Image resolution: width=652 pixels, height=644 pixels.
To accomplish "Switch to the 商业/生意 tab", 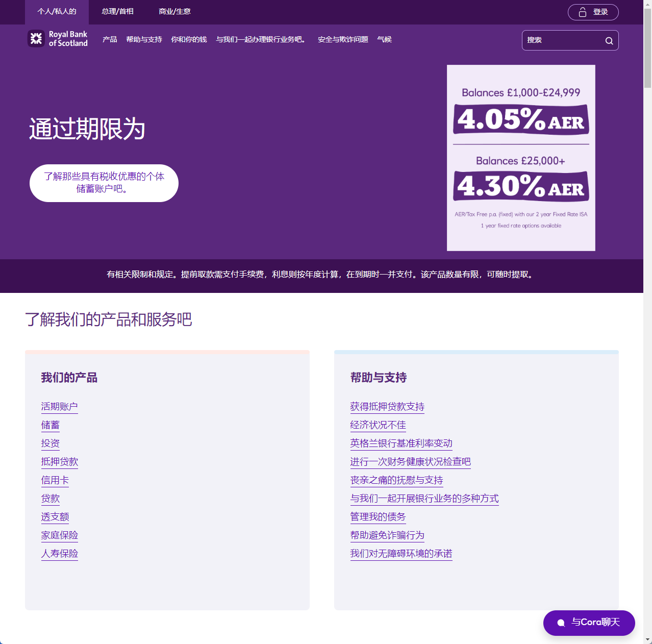I will 174,11.
